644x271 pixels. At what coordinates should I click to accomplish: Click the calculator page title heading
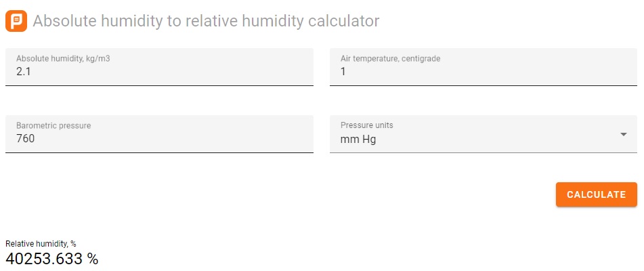click(206, 21)
